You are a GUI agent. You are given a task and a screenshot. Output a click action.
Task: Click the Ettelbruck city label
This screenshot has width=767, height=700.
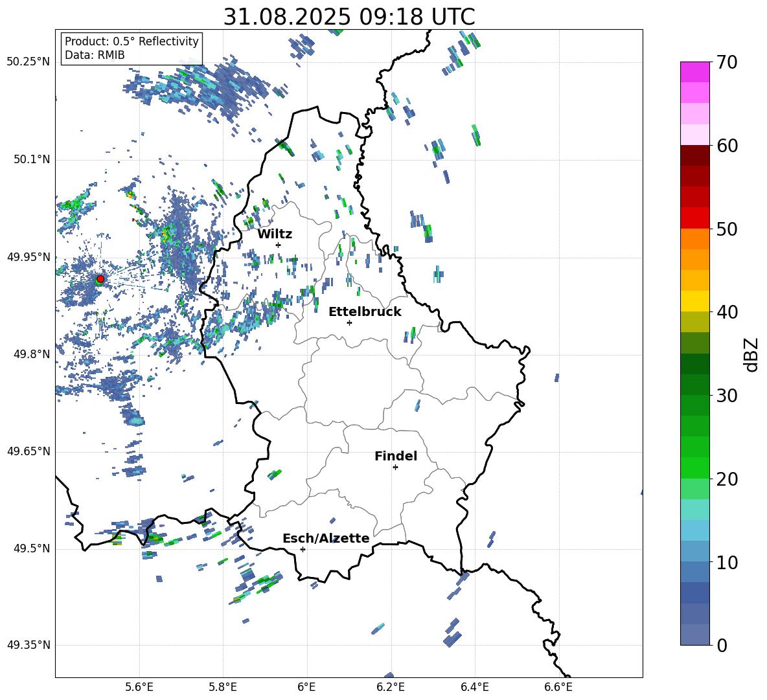coord(365,312)
